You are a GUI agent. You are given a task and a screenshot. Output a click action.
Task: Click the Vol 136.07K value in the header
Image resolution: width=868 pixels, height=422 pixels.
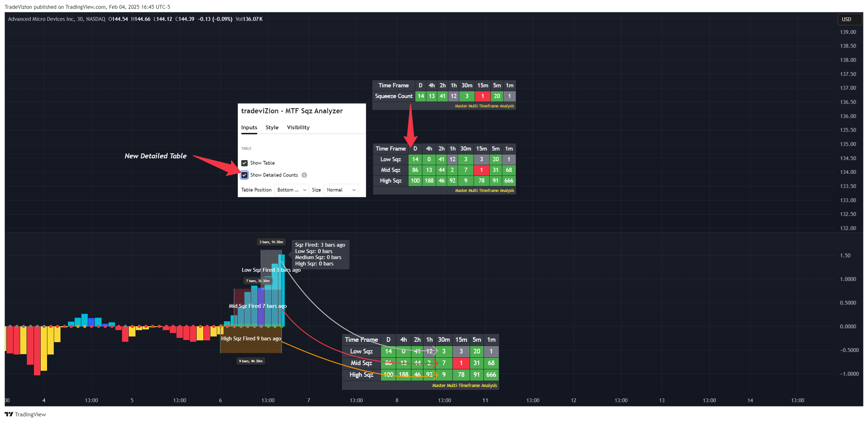249,19
